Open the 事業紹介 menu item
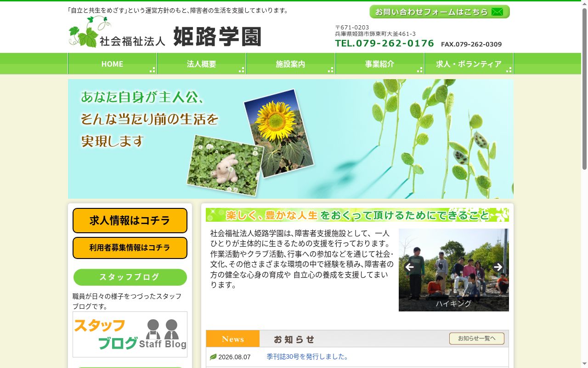588x368 pixels. point(379,63)
